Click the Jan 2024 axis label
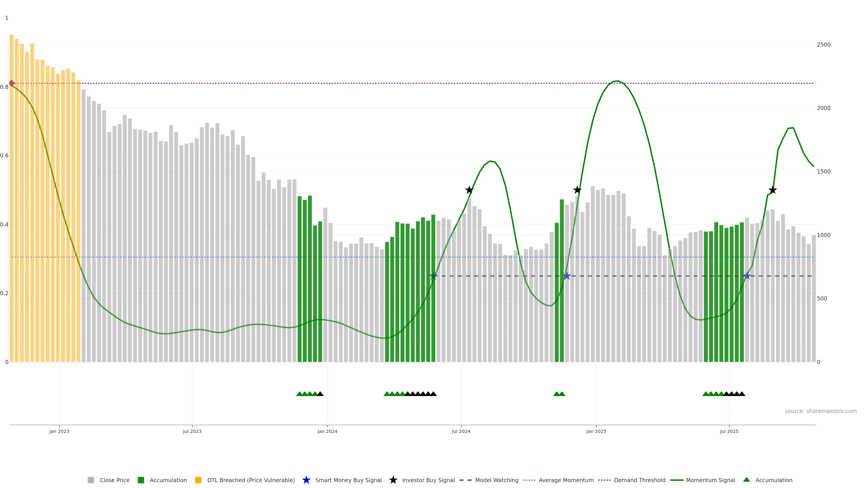Screen dimensions: 868x488 pyautogui.click(x=327, y=432)
